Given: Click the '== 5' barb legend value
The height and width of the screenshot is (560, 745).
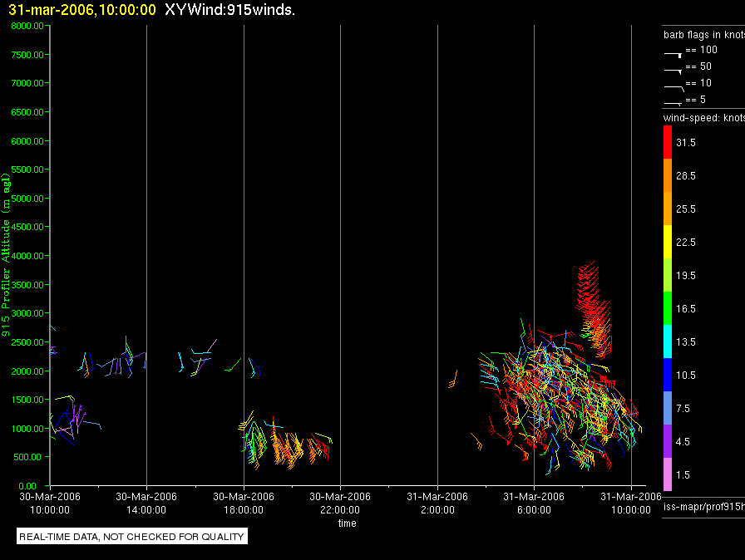Looking at the screenshot, I should 696,100.
